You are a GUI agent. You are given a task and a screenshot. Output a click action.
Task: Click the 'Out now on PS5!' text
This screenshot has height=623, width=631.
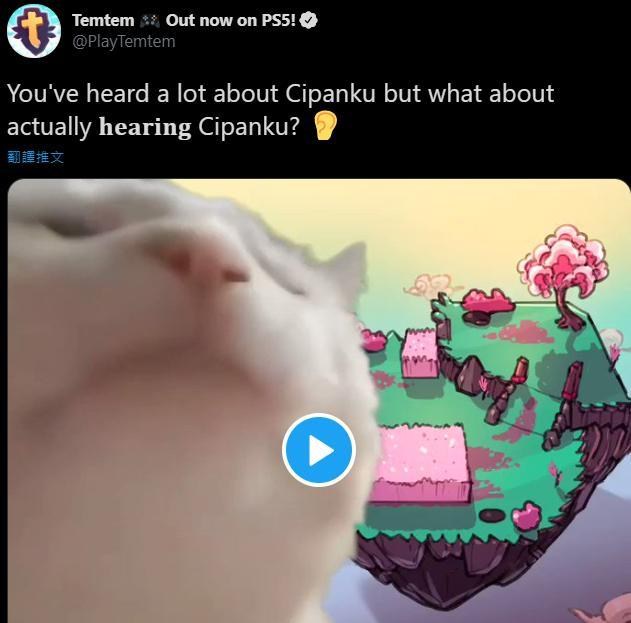point(231,21)
